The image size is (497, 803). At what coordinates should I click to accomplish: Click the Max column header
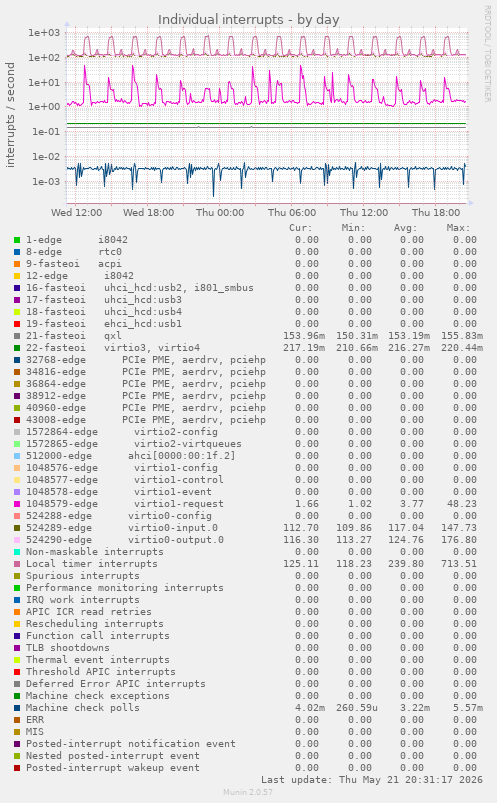[x=458, y=228]
